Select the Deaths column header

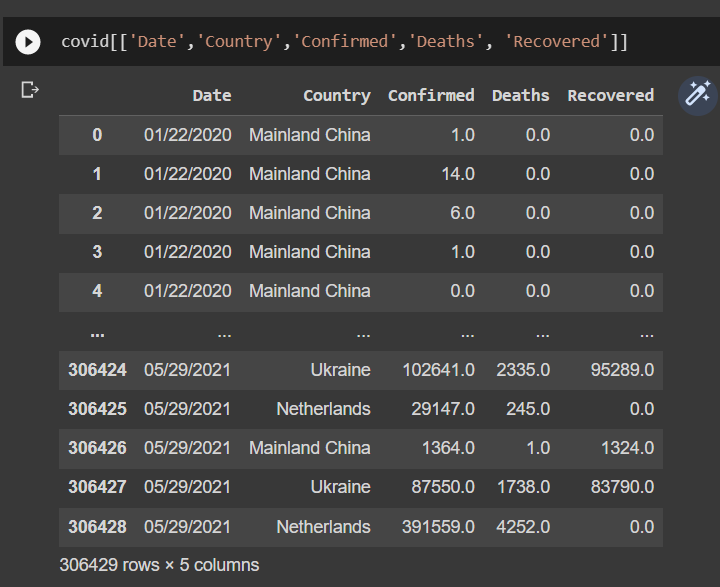pos(521,96)
